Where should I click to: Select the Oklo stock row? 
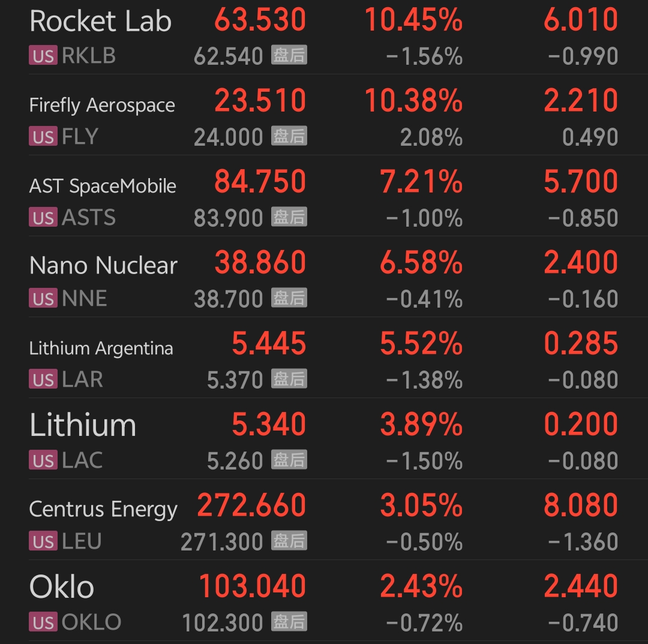(x=324, y=601)
